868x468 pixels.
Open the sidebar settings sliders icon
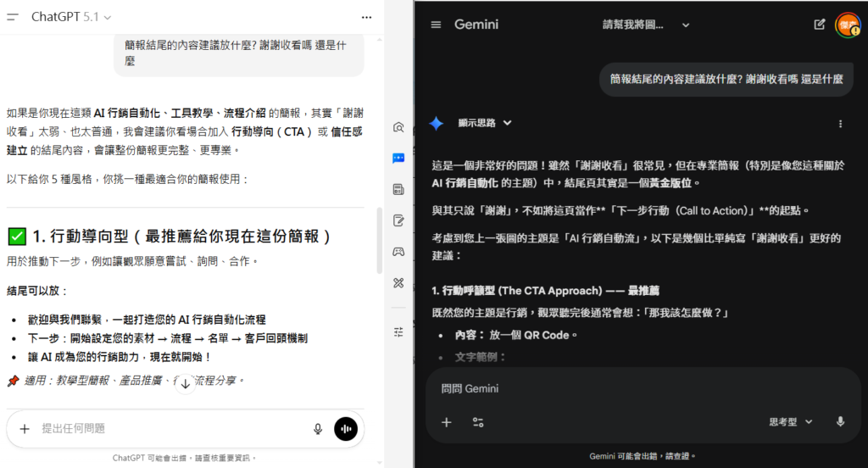[x=398, y=331]
